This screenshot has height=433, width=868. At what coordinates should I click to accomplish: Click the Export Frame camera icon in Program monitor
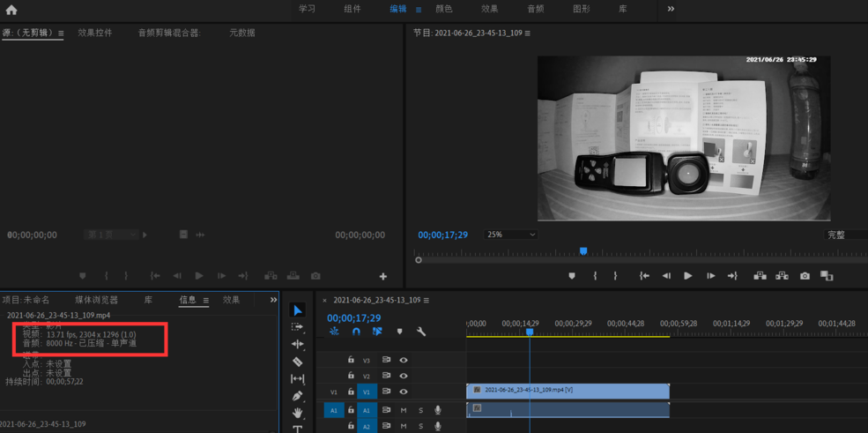coord(805,276)
